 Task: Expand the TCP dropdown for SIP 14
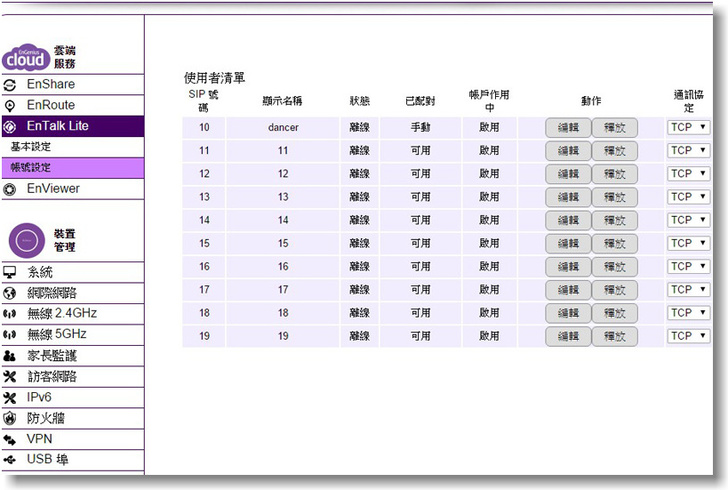[x=688, y=220]
